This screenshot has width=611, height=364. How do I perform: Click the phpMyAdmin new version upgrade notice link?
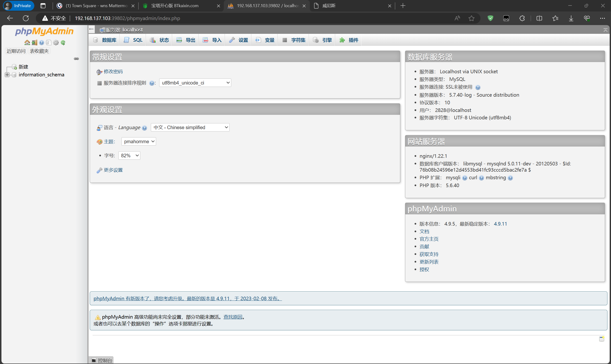pyautogui.click(x=188, y=299)
